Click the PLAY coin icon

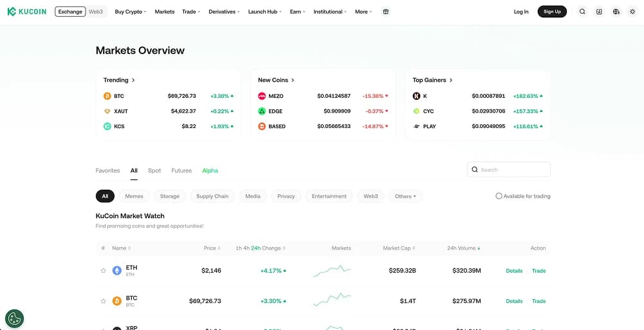(x=416, y=127)
